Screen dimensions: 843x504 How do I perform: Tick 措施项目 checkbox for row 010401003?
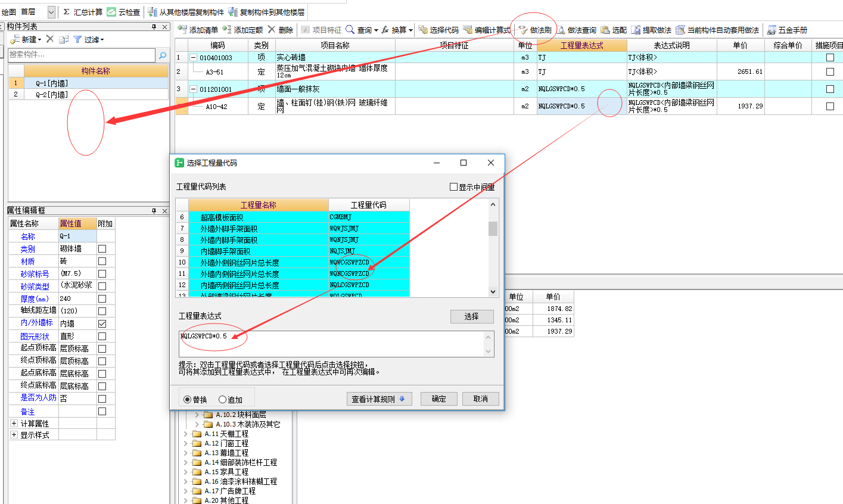(x=830, y=58)
